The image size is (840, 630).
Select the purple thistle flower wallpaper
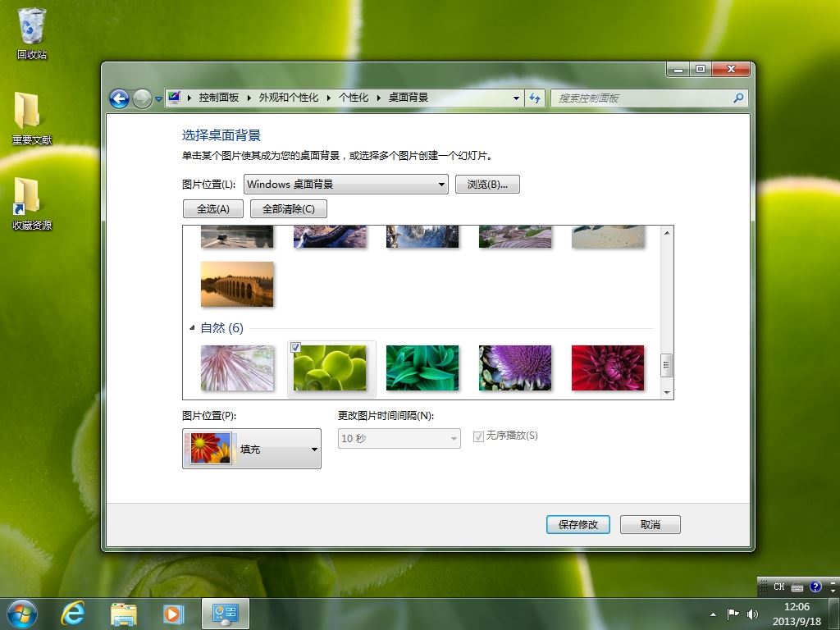tap(515, 368)
